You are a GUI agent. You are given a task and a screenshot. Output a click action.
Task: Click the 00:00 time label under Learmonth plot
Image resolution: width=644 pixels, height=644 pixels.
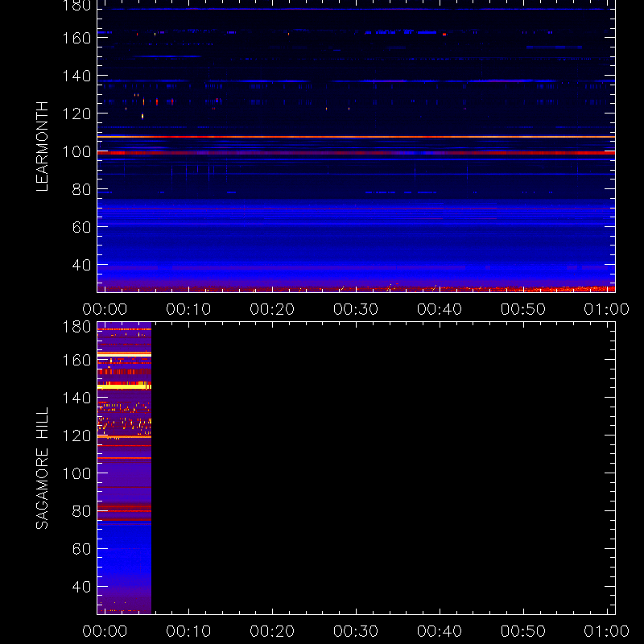(105, 309)
